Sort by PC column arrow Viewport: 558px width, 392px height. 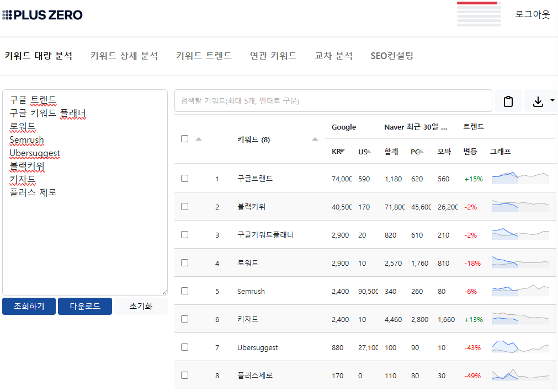tap(421, 152)
